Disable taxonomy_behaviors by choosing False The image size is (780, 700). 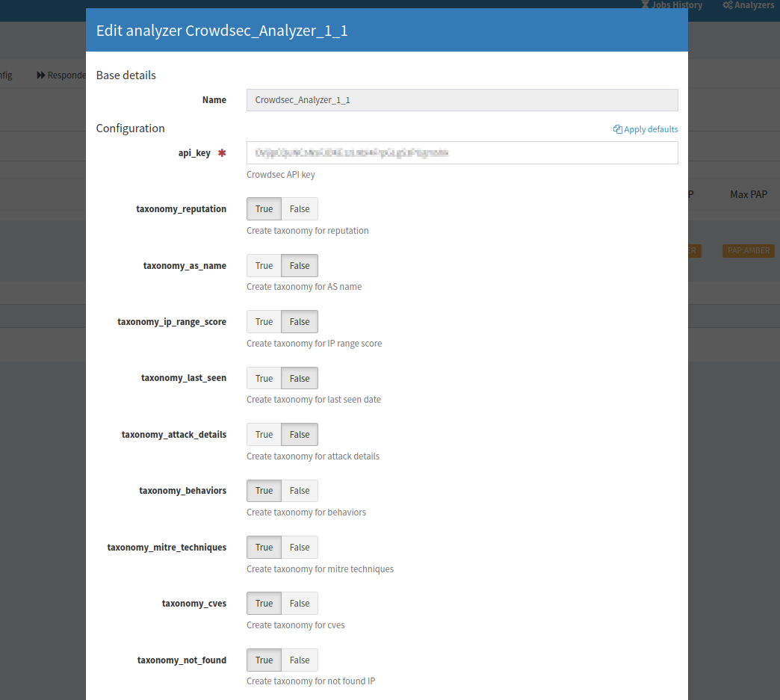[x=300, y=491]
